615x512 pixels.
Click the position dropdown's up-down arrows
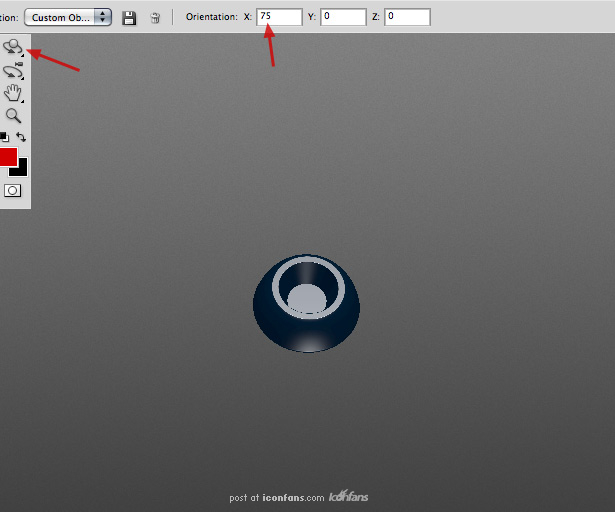pyautogui.click(x=103, y=17)
